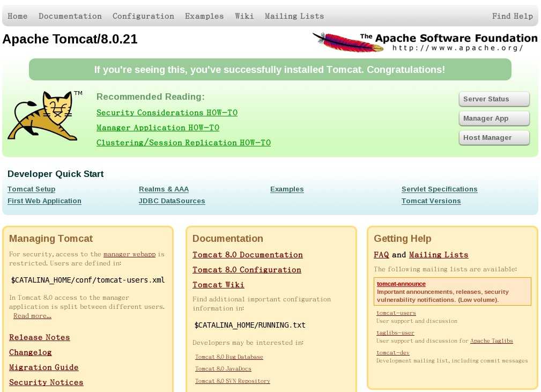
Task: Click the Getting Help heading
Action: [x=403, y=239]
